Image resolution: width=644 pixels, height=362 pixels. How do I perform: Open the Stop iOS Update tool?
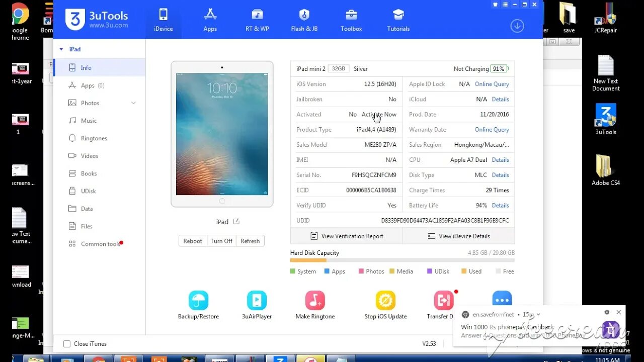(x=385, y=305)
